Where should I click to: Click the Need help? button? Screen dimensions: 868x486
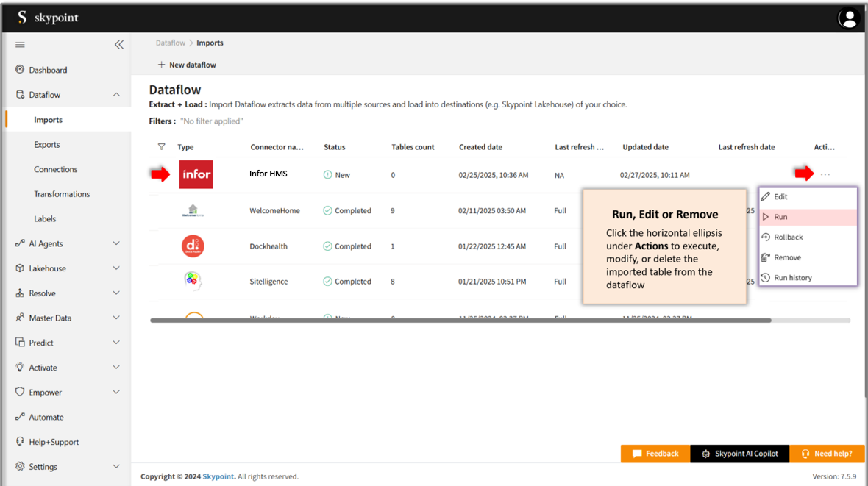pyautogui.click(x=827, y=454)
